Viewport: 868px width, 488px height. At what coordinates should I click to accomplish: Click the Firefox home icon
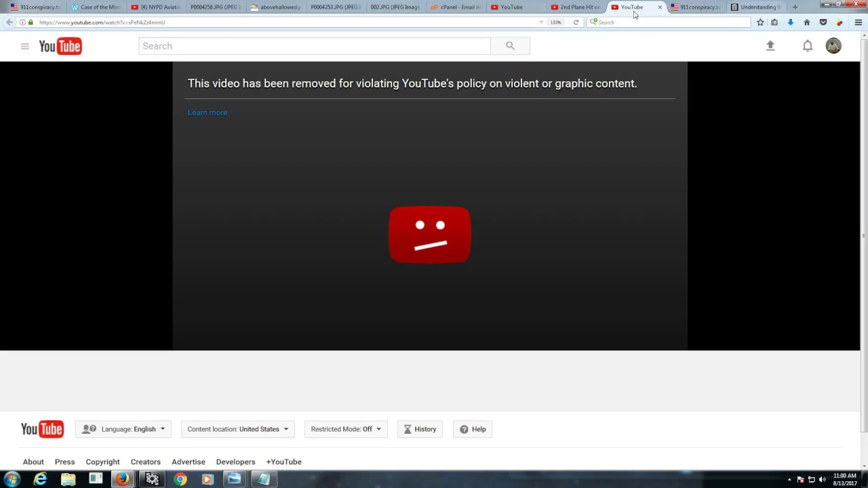click(x=807, y=22)
